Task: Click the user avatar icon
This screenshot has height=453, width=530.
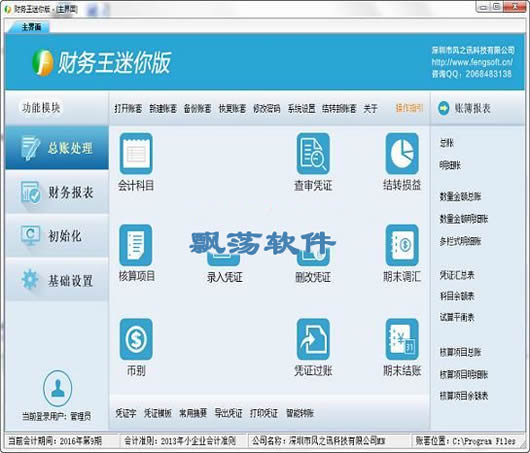Action: point(57,388)
